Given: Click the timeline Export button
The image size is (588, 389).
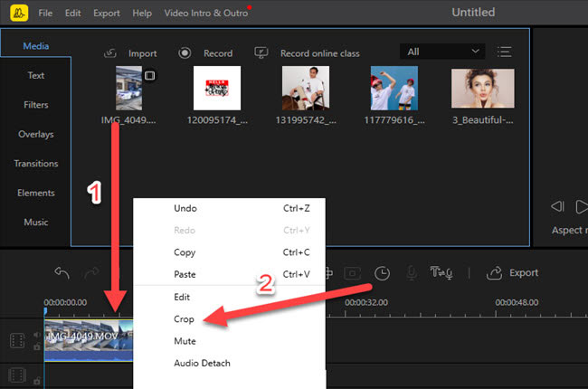Looking at the screenshot, I should click(x=512, y=272).
